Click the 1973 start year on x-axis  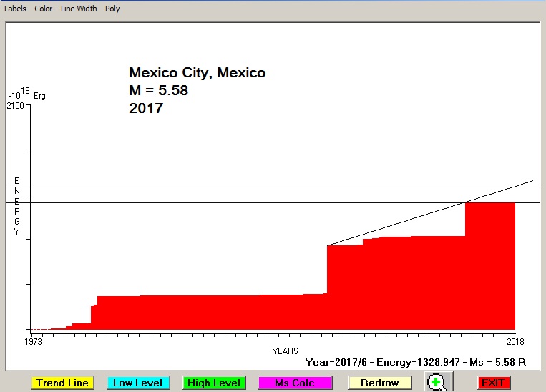click(x=34, y=340)
